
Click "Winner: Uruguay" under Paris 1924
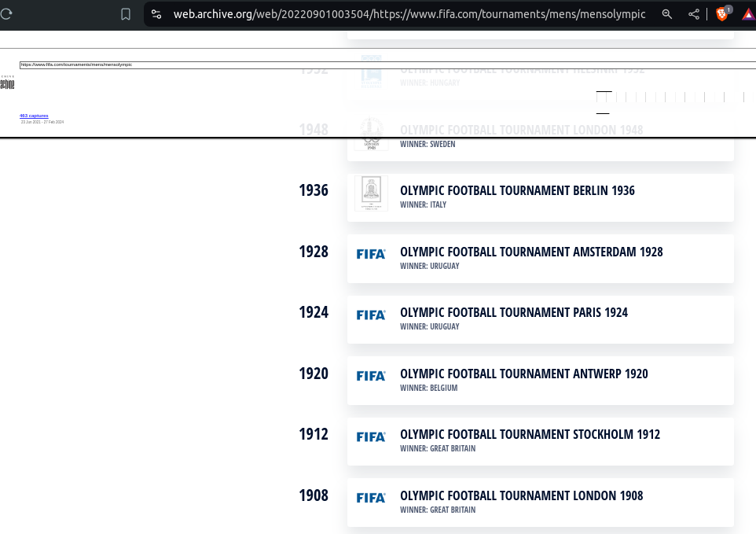point(430,327)
